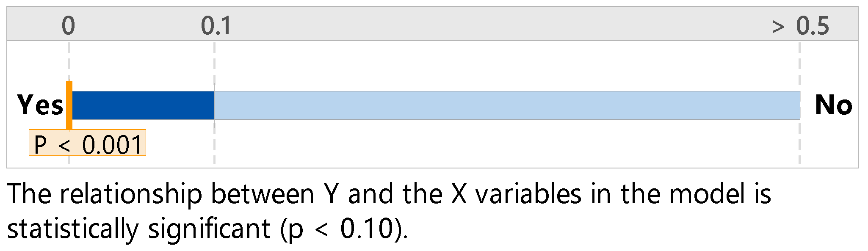This screenshot has width=868, height=251.
Task: Click the light blue non-significant bar segment
Action: pos(507,105)
